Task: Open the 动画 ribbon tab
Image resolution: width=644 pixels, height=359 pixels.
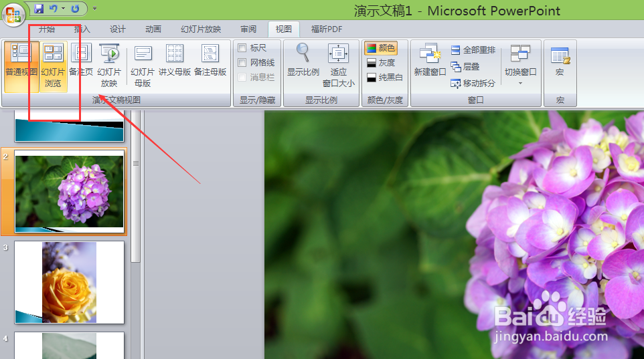Action: [153, 29]
